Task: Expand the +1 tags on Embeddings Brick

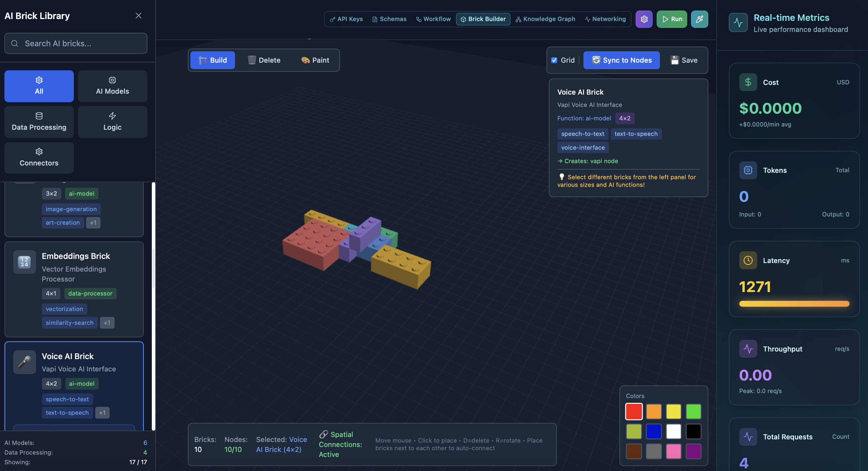Action: point(107,323)
